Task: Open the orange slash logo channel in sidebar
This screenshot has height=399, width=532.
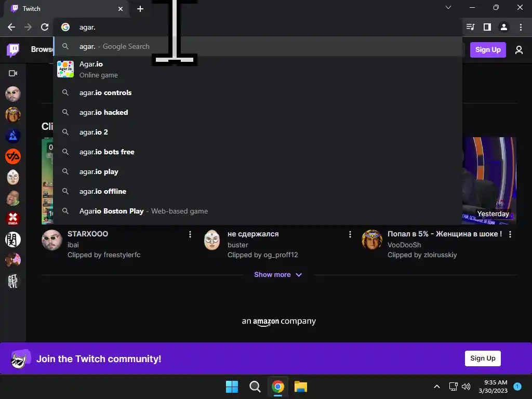Action: tap(13, 156)
